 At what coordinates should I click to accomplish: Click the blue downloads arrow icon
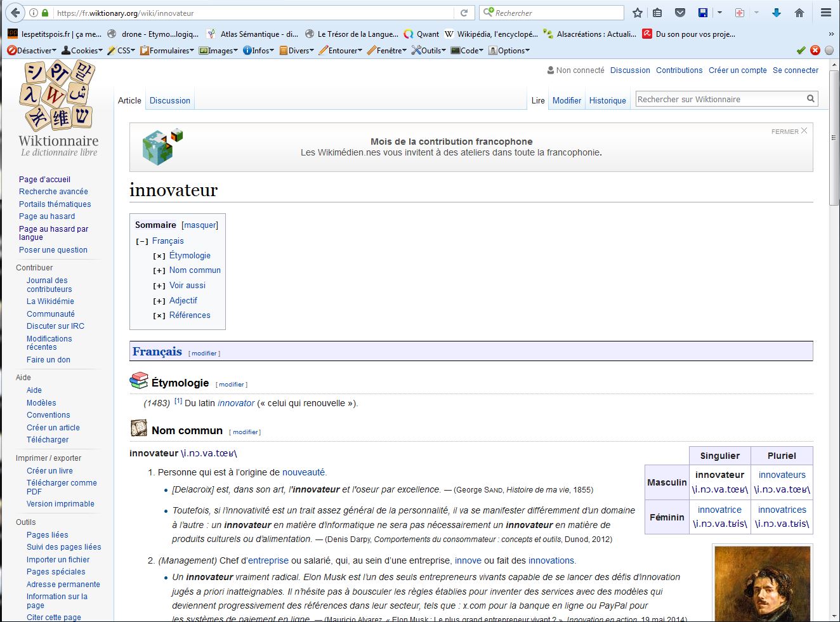click(776, 13)
